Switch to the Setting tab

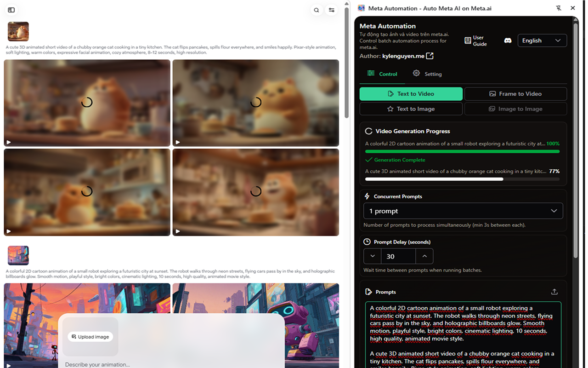427,74
